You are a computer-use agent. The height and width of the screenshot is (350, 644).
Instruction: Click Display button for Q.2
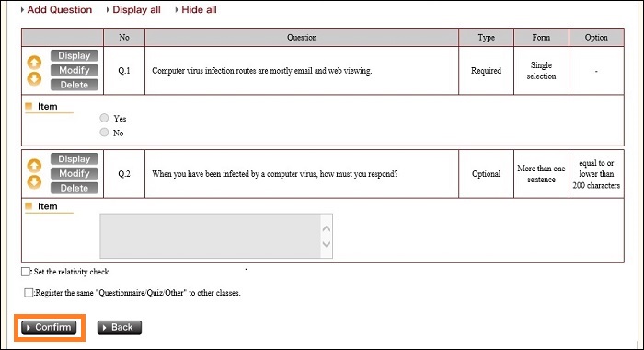(x=75, y=158)
